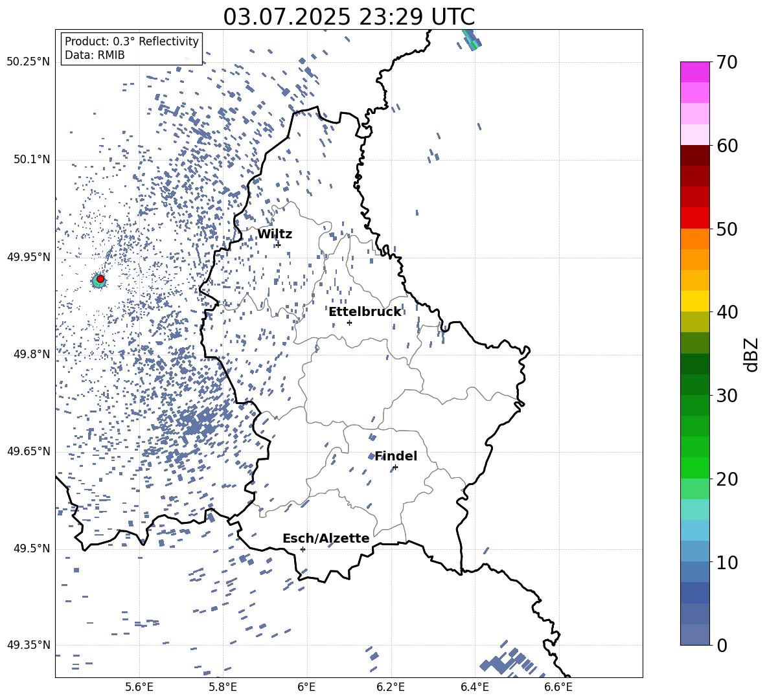
Task: Click the colorbar tick label 10
Action: point(727,562)
